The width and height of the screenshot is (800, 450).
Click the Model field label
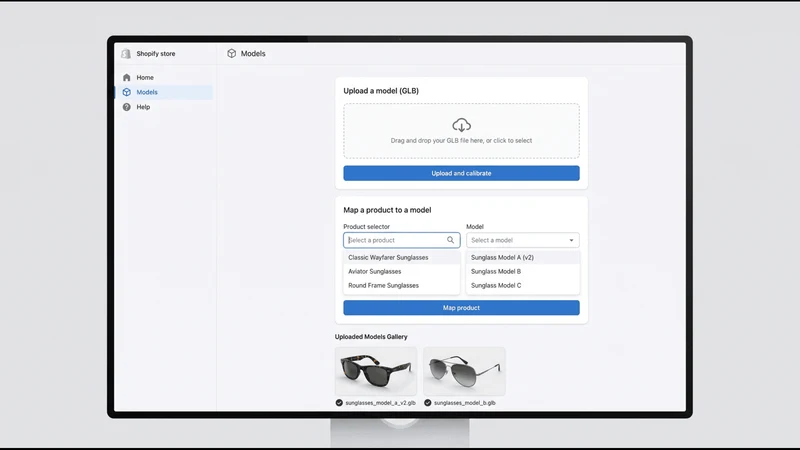point(475,227)
